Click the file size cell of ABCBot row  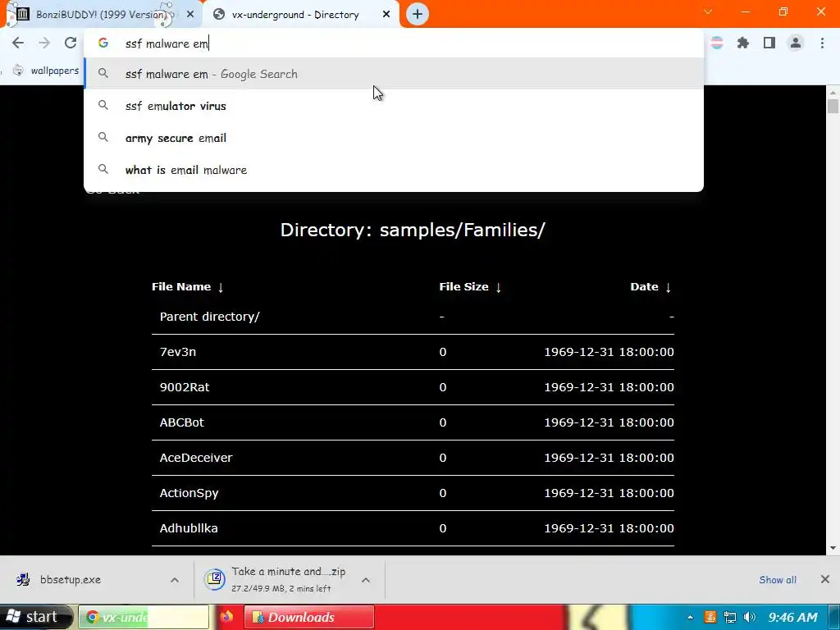click(x=442, y=422)
